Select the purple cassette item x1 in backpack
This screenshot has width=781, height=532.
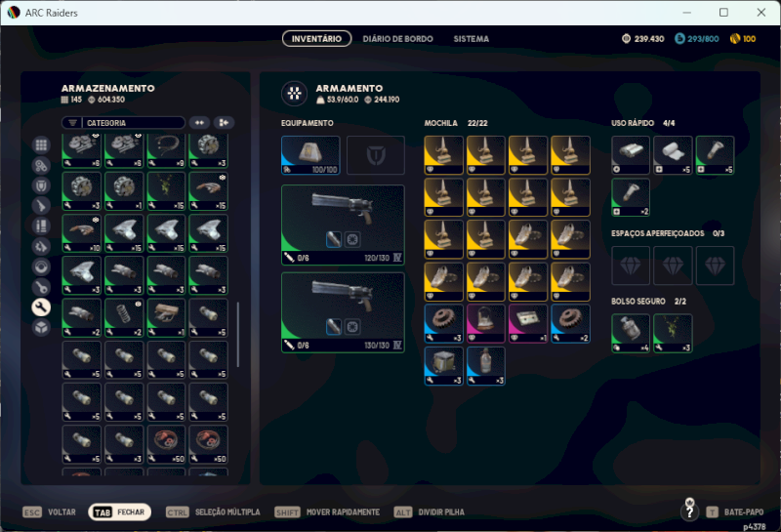pyautogui.click(x=528, y=324)
